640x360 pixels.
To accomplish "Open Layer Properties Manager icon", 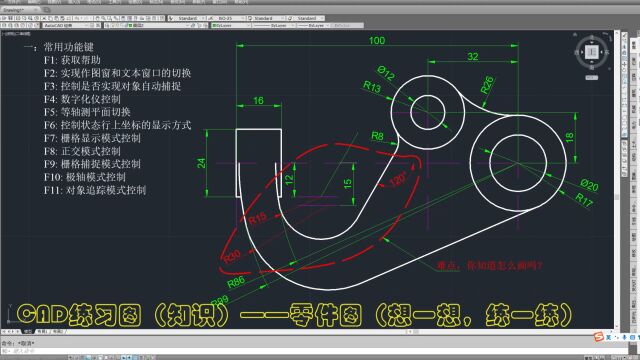I will [107, 25].
